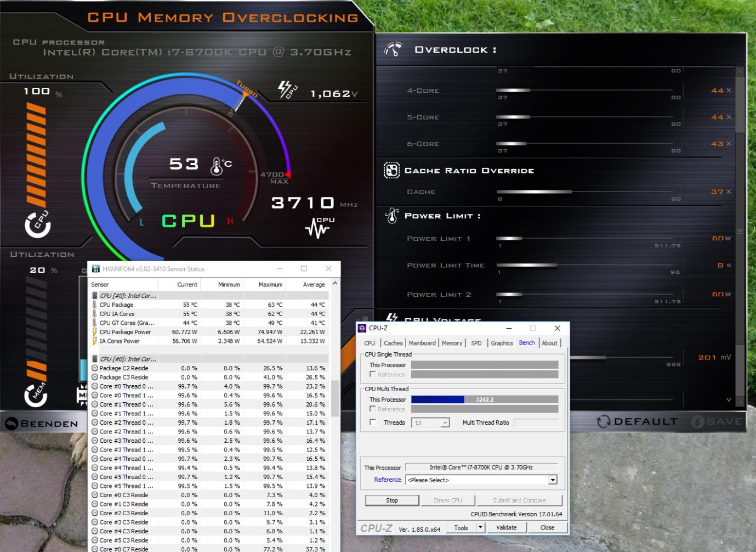The image size is (756, 552).
Task: Click the Save icon
Action: 697,421
